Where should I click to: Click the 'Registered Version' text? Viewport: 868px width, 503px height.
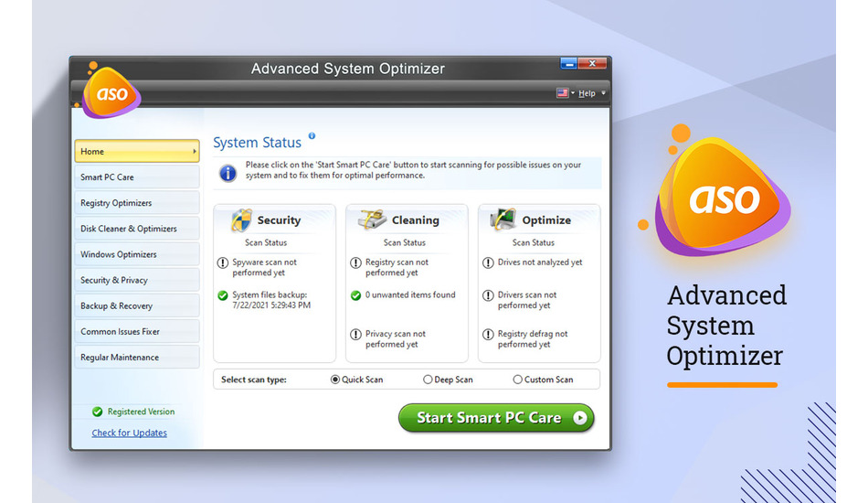141,412
